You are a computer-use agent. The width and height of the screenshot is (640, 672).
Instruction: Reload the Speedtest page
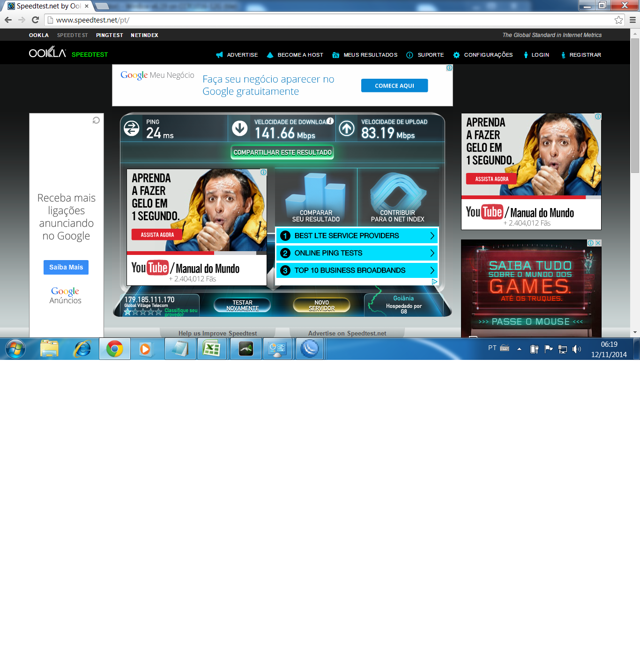(x=35, y=20)
